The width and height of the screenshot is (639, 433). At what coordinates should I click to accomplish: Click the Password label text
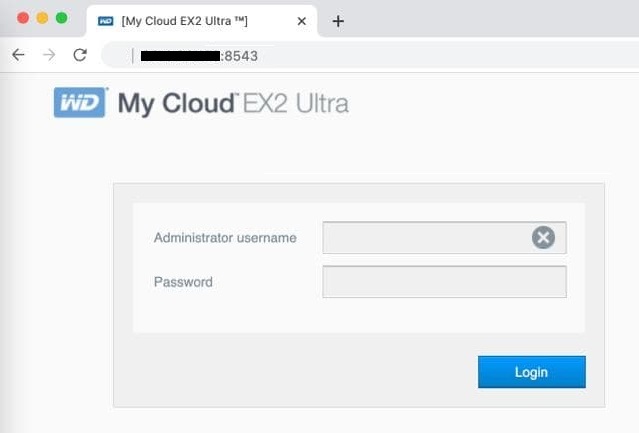coord(183,282)
